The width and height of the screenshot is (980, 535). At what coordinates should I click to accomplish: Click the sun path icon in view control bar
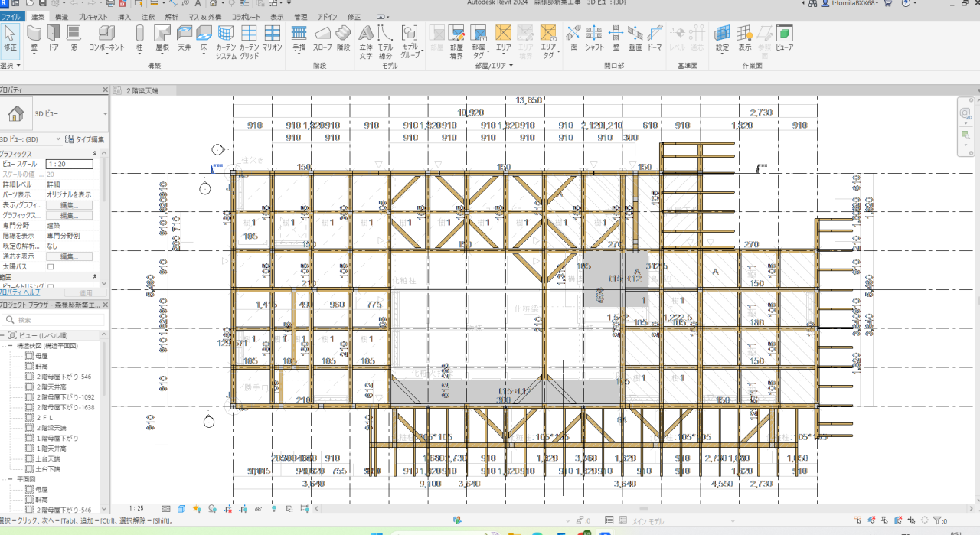198,508
